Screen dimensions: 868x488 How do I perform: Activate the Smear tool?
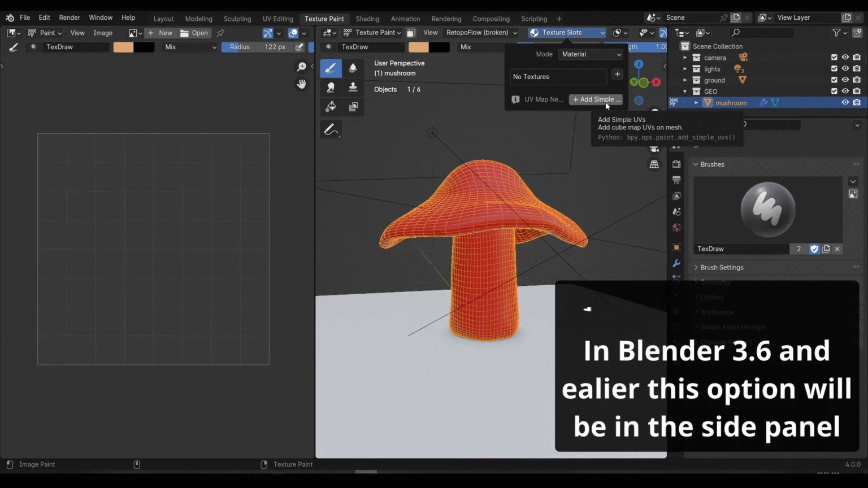[331, 87]
